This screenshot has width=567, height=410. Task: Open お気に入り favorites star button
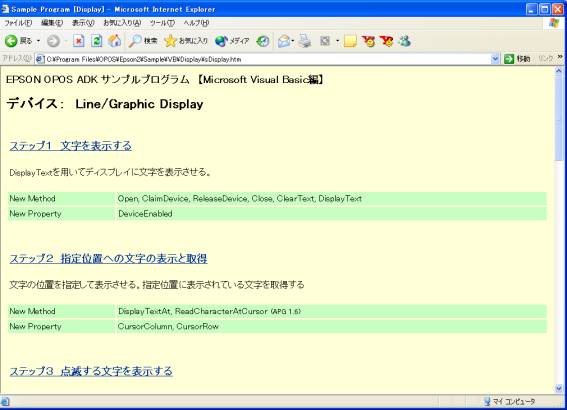pyautogui.click(x=186, y=41)
